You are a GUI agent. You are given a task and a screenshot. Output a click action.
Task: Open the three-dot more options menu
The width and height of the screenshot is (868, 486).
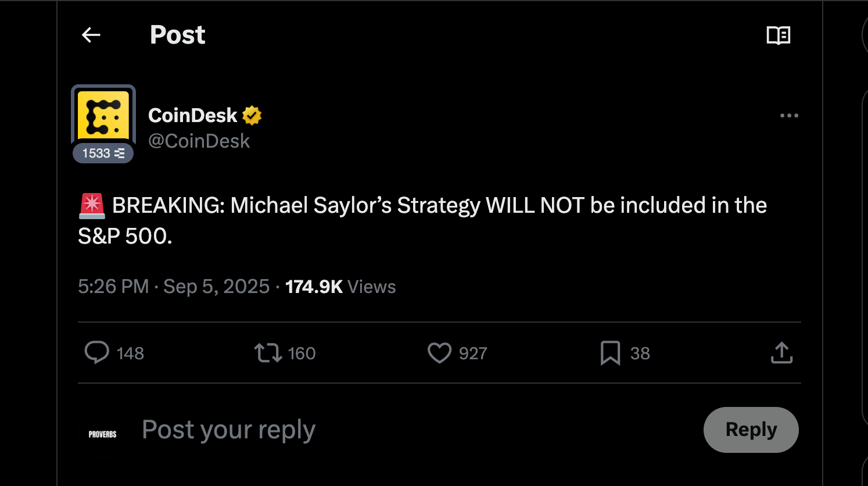(x=789, y=116)
